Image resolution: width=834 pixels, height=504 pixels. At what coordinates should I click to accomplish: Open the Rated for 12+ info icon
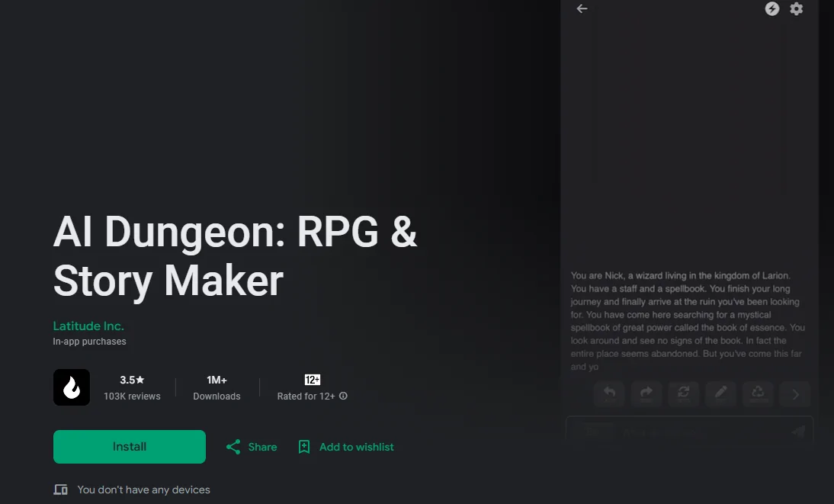(344, 396)
